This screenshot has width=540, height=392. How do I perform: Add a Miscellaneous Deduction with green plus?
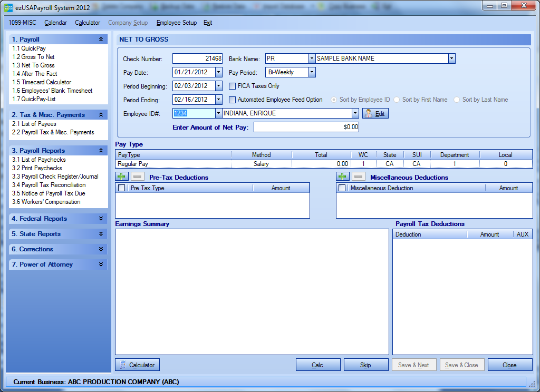click(342, 177)
